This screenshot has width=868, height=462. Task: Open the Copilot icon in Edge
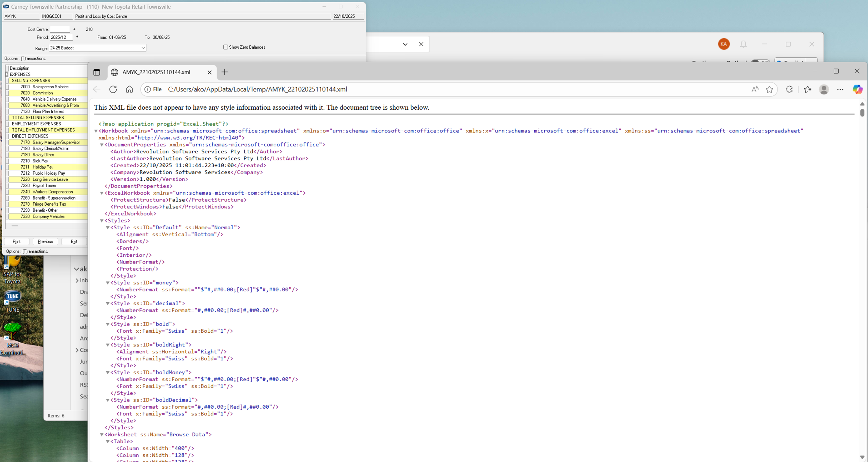[857, 89]
